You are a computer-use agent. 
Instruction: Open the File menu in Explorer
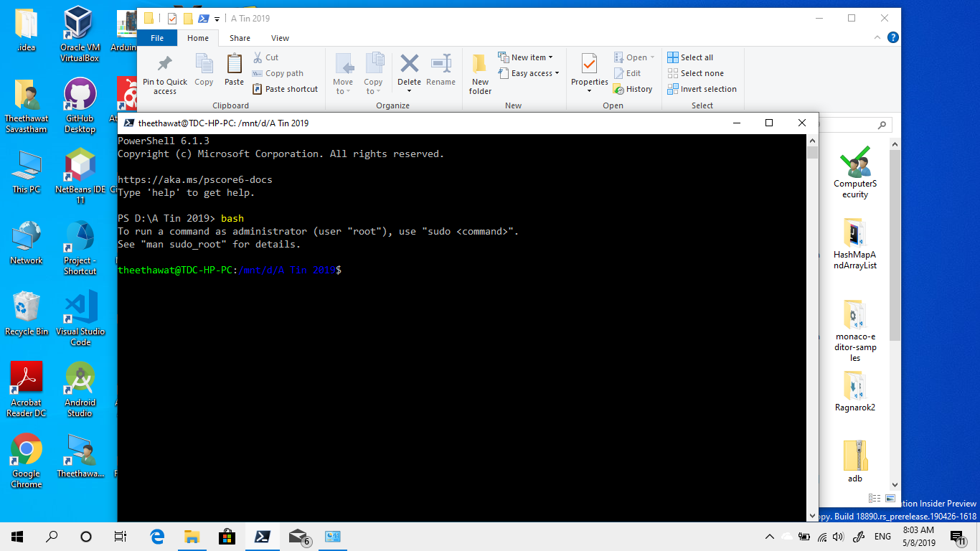(x=157, y=38)
